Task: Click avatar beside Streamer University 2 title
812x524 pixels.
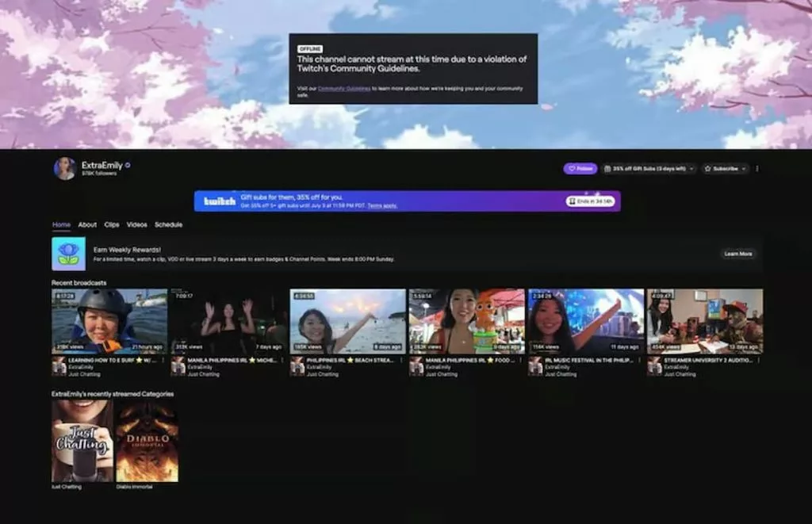Action: coord(654,366)
